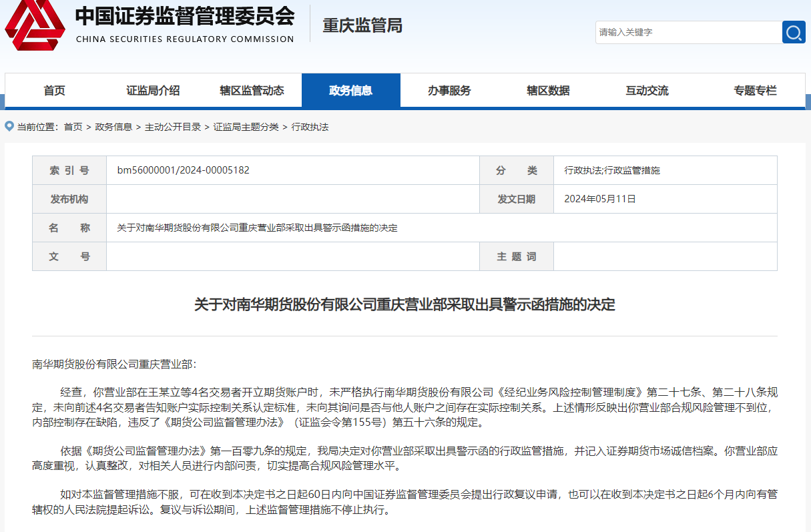Screen dimensions: 811x532
Task: Open the 证监局介绍 navigation tab
Action: pyautogui.click(x=153, y=91)
